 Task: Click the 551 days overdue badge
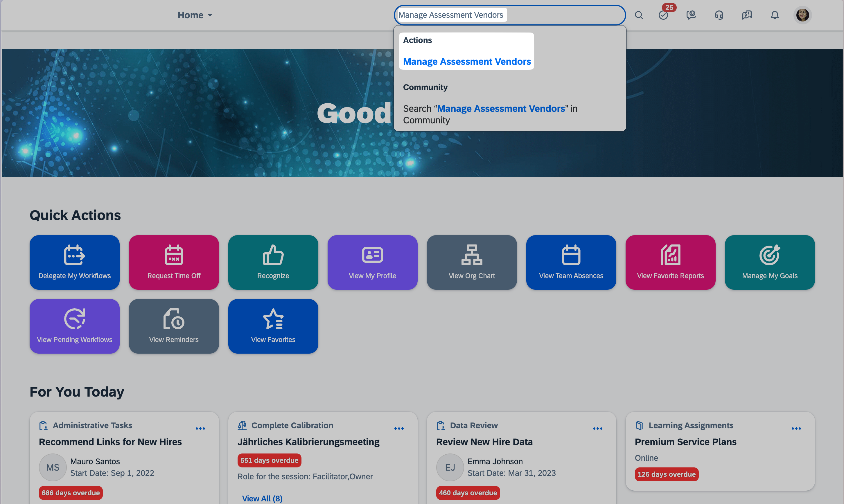270,460
